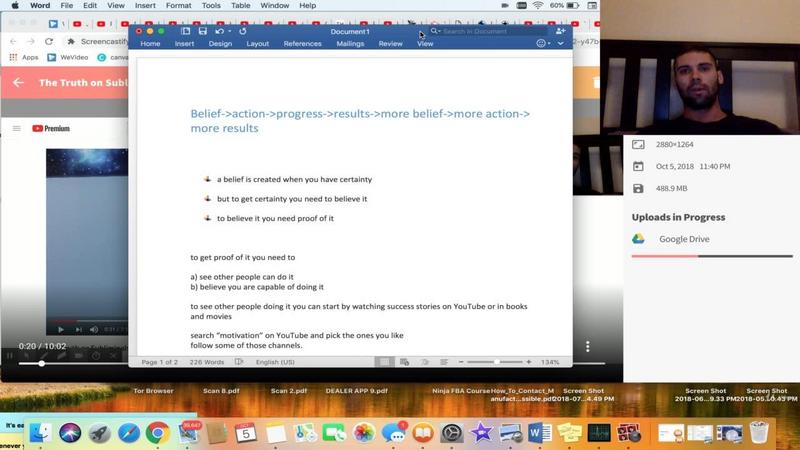Image resolution: width=800 pixels, height=450 pixels.
Task: Open Finder from the Dock
Action: point(40,433)
